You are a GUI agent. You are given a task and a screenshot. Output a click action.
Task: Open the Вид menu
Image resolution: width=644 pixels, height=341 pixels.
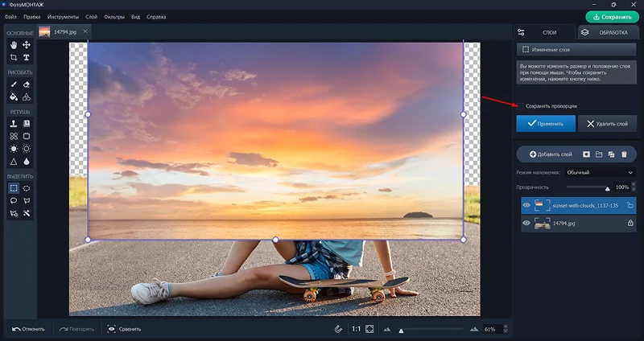tap(135, 17)
